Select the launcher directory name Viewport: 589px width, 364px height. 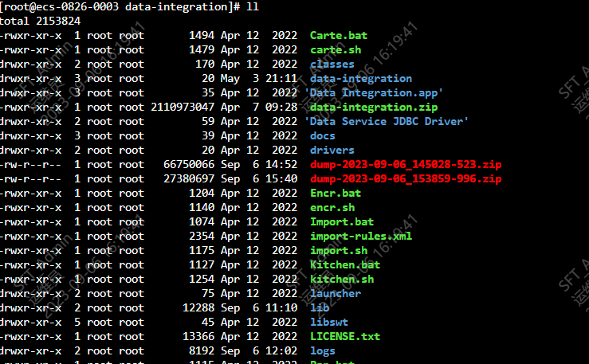tap(336, 293)
